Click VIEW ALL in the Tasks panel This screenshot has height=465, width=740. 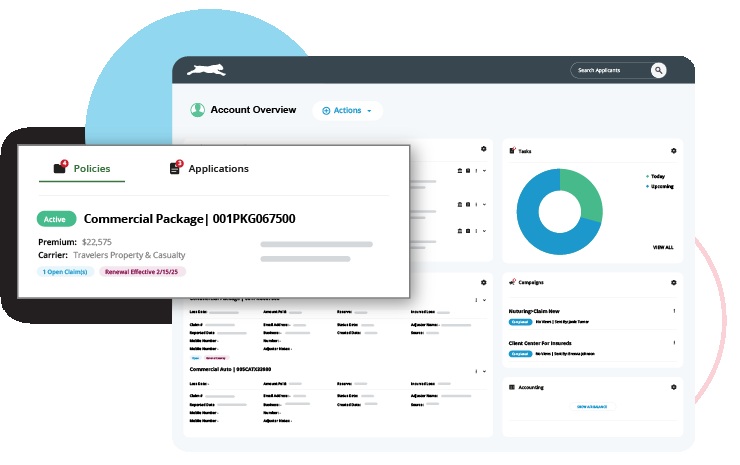663,247
